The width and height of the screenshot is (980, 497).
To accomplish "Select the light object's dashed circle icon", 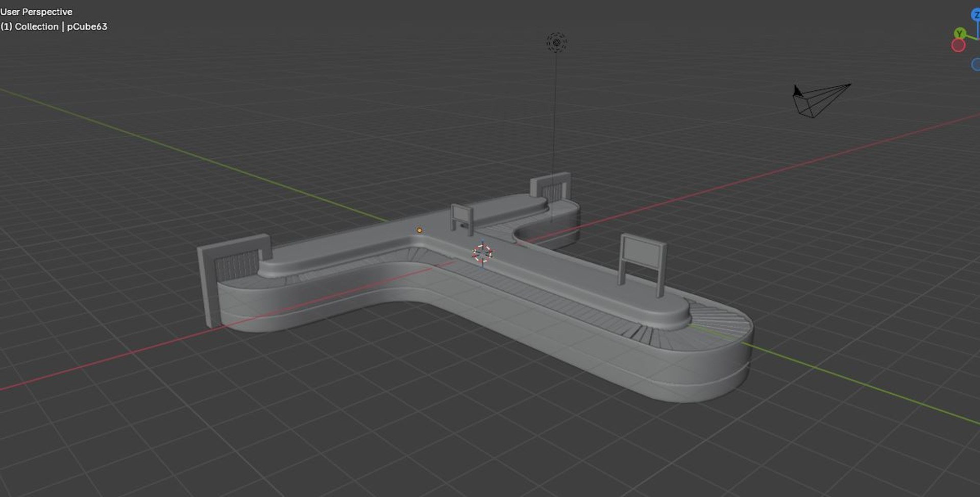I will (x=556, y=42).
